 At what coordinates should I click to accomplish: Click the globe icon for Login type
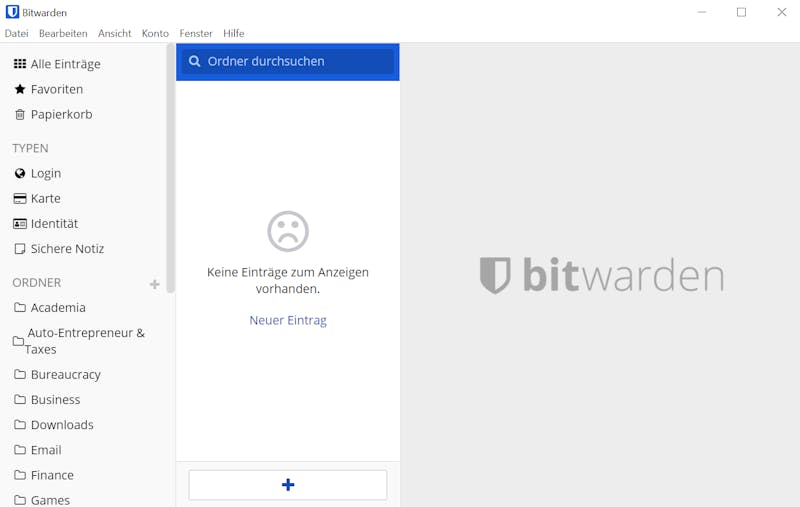pyautogui.click(x=20, y=173)
